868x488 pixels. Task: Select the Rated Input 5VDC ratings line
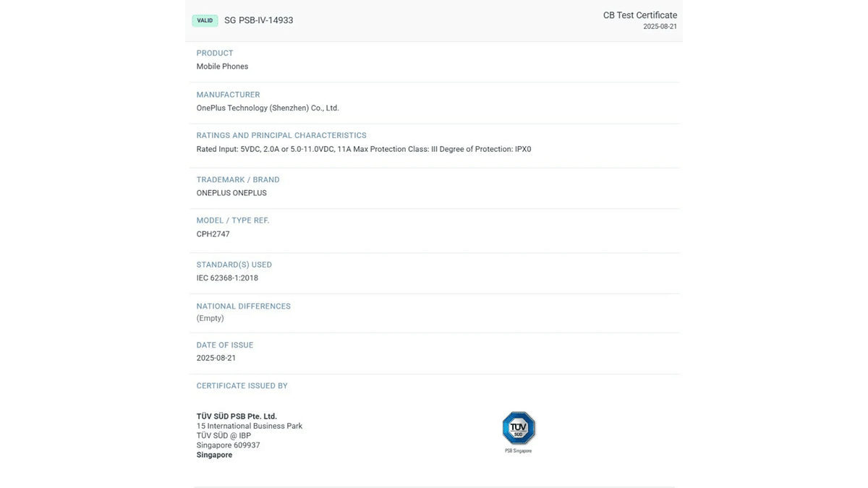[x=364, y=149]
